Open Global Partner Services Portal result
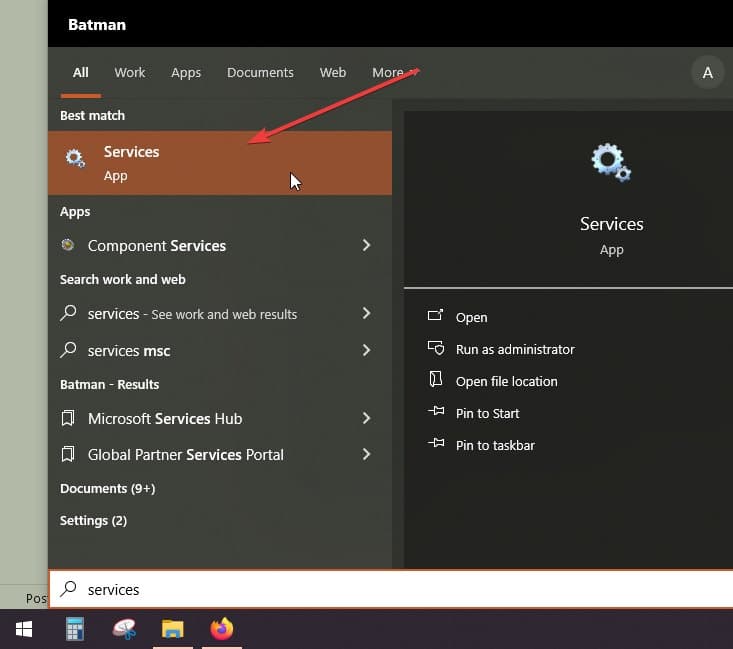This screenshot has height=649, width=733. [x=220, y=454]
